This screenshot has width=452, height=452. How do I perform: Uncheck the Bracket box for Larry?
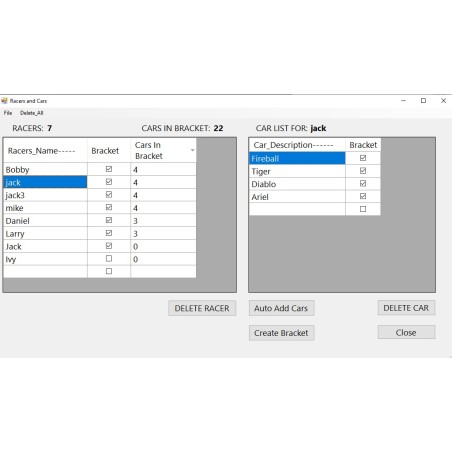[x=109, y=233]
